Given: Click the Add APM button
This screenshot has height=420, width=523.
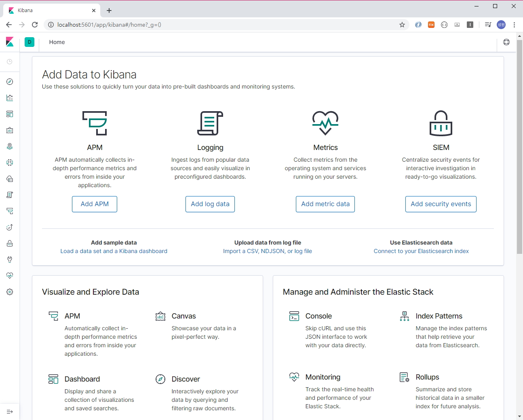Looking at the screenshot, I should point(95,204).
